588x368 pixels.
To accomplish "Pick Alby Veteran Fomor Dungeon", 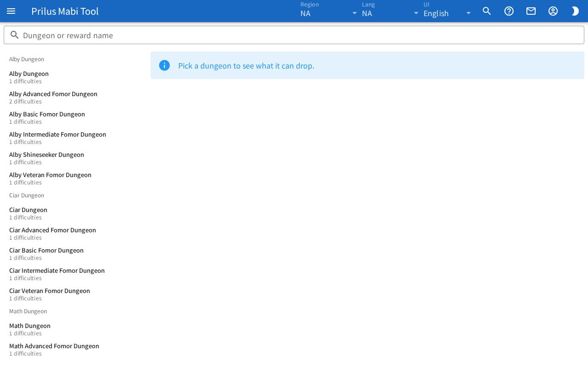I will (73, 178).
